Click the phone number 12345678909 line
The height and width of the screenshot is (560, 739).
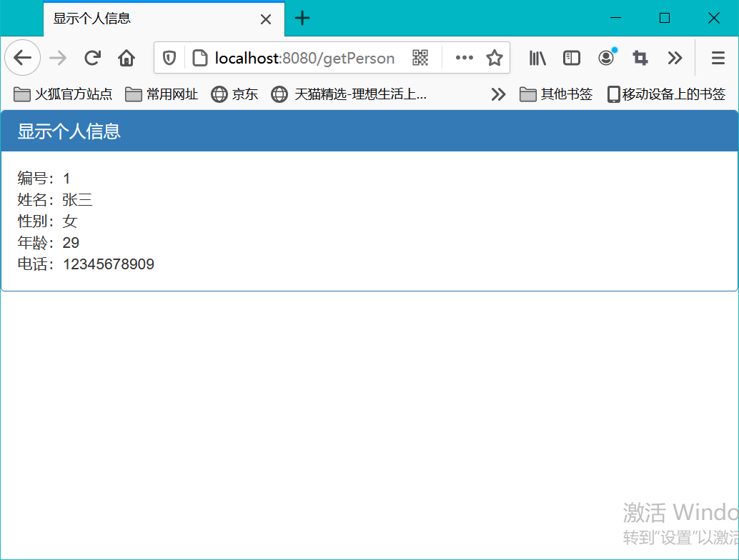[x=86, y=264]
